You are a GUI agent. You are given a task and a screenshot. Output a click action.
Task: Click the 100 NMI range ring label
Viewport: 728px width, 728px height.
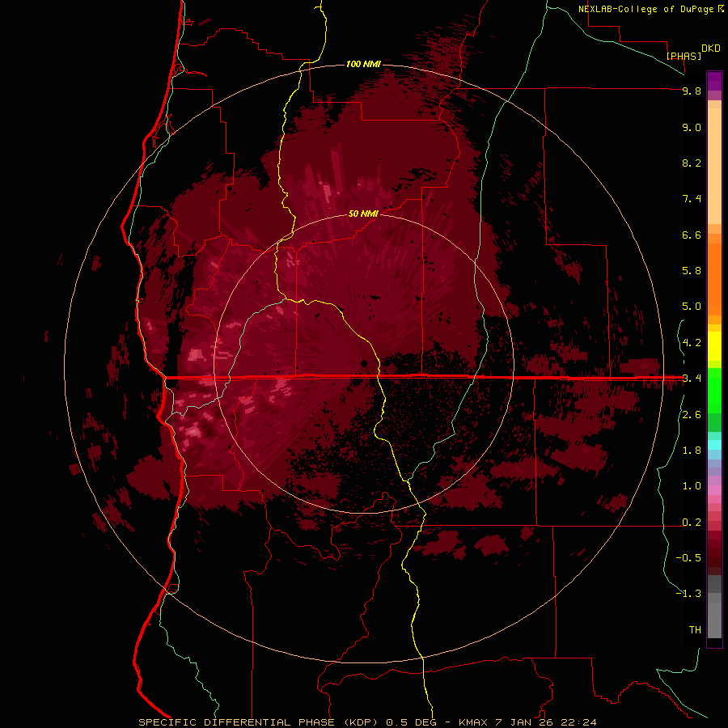pos(363,64)
